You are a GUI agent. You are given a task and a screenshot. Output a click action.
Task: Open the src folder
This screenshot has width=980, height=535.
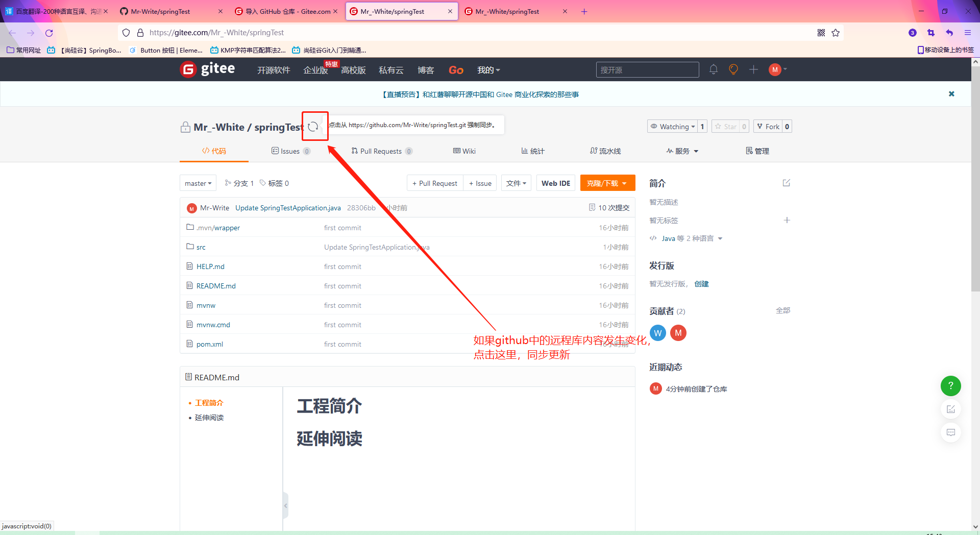201,247
